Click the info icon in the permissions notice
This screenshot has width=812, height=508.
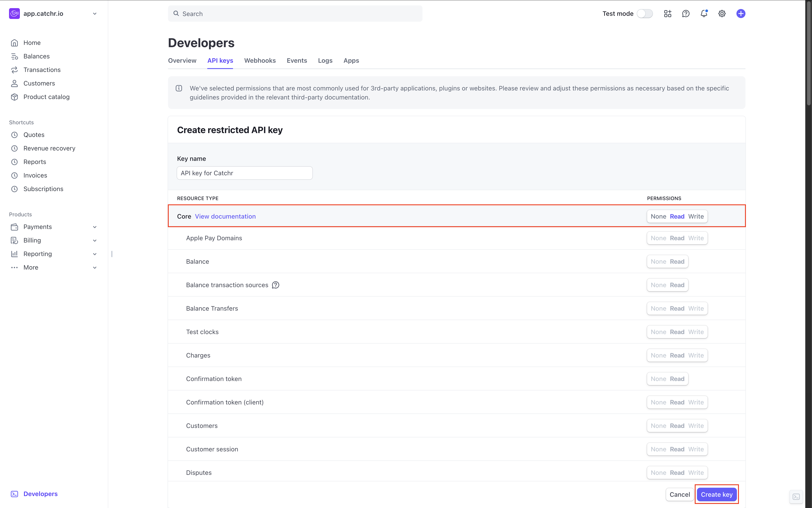[x=179, y=88]
